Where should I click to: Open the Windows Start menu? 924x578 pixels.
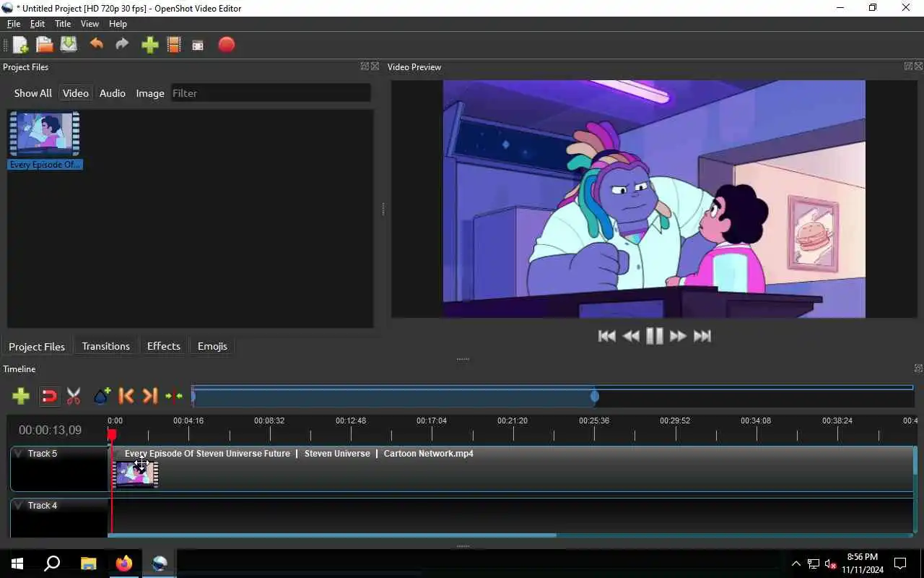click(17, 564)
